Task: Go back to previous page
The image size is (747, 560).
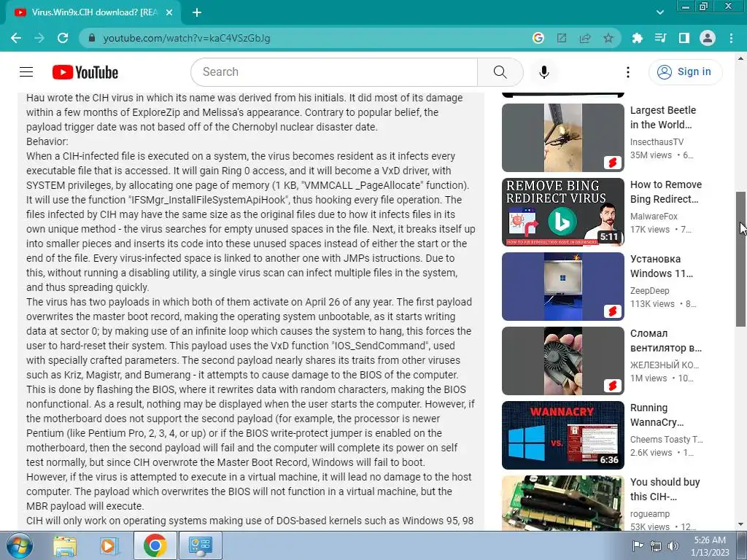Action: click(x=16, y=38)
